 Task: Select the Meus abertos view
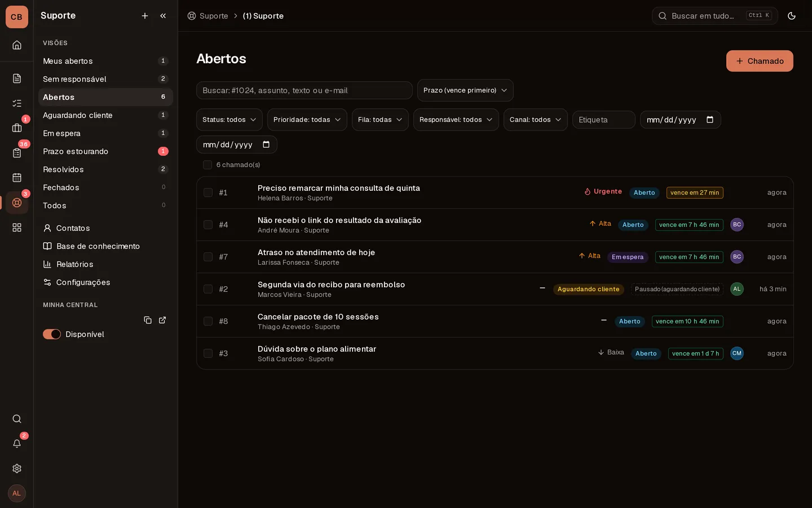[105, 61]
